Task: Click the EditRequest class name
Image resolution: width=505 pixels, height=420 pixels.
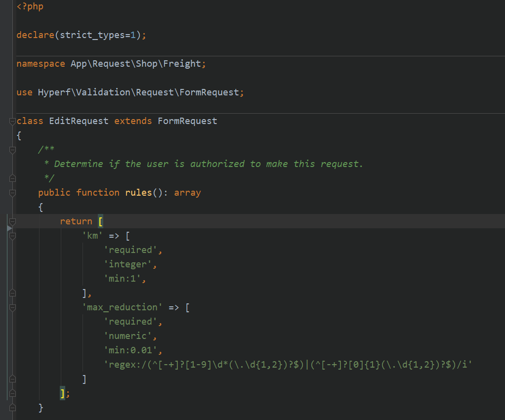Action: (79, 121)
